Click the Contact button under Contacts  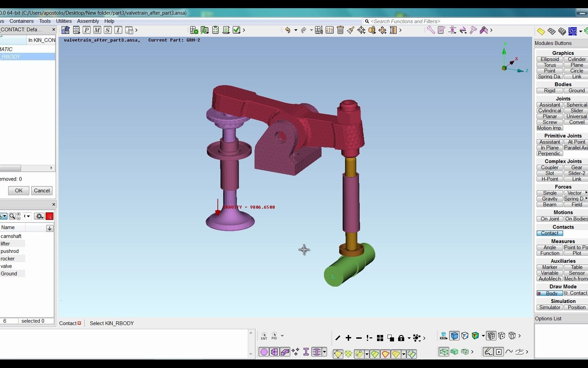pos(550,233)
